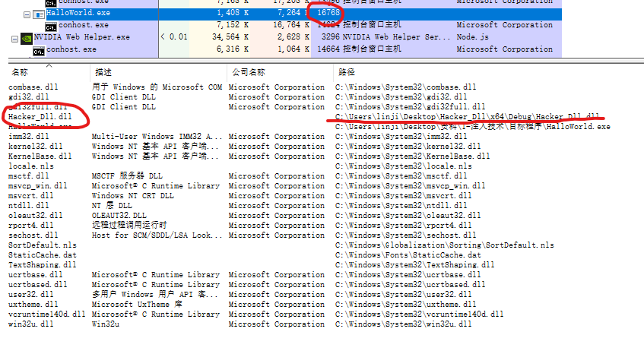Click the Microsoft UxTheme 库 description
Screen dimensions: 644x354
point(137,304)
